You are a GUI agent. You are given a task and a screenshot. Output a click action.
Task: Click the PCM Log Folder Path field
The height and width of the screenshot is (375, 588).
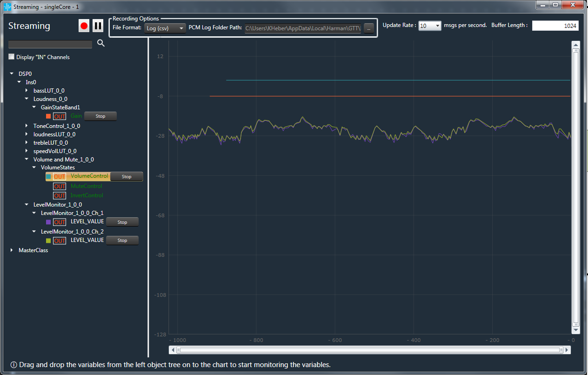303,28
